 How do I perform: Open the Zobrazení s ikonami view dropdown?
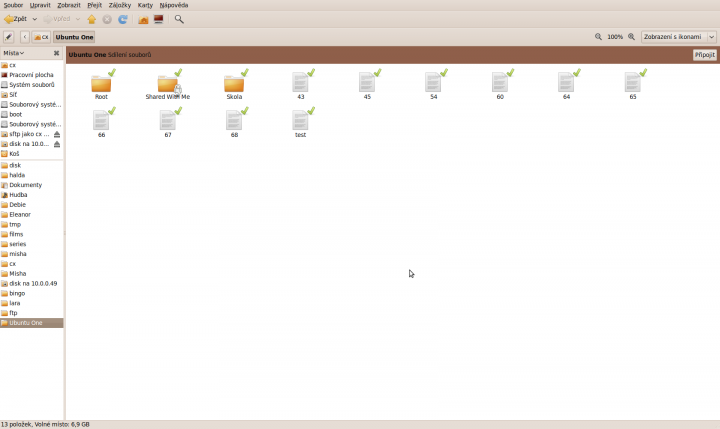pyautogui.click(x=679, y=37)
